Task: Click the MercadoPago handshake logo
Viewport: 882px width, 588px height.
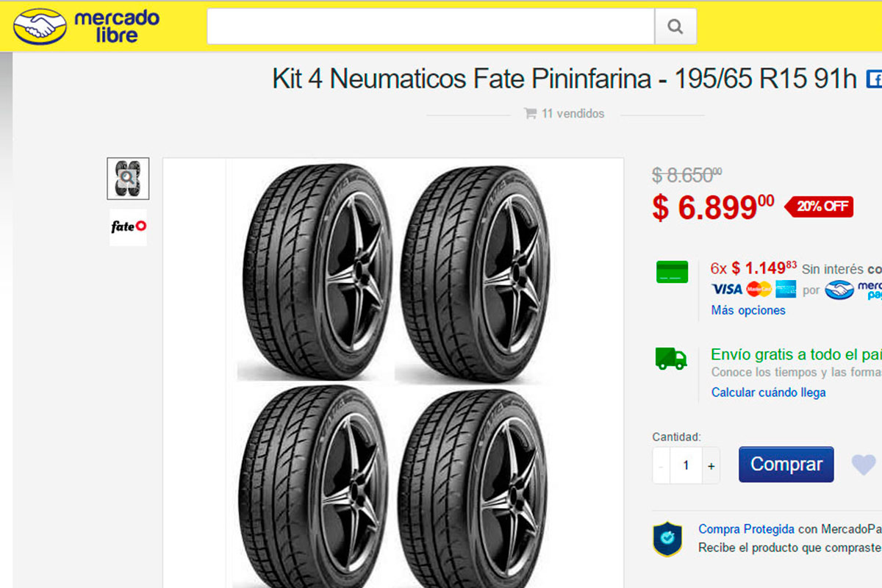Action: (x=839, y=290)
